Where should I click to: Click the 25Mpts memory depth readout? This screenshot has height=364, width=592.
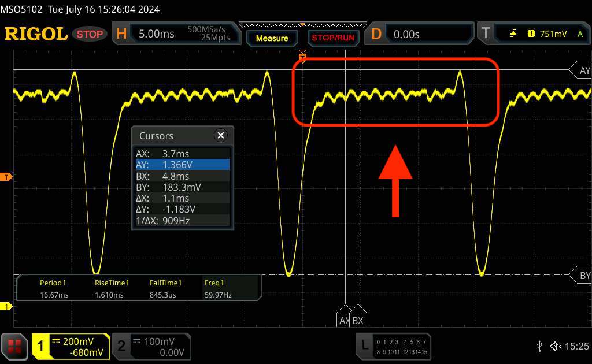215,38
